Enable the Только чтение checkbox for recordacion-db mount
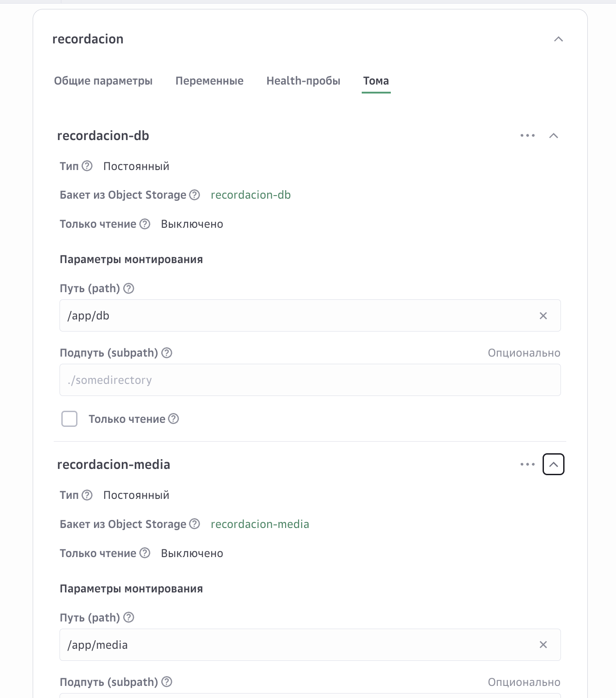 pos(69,419)
